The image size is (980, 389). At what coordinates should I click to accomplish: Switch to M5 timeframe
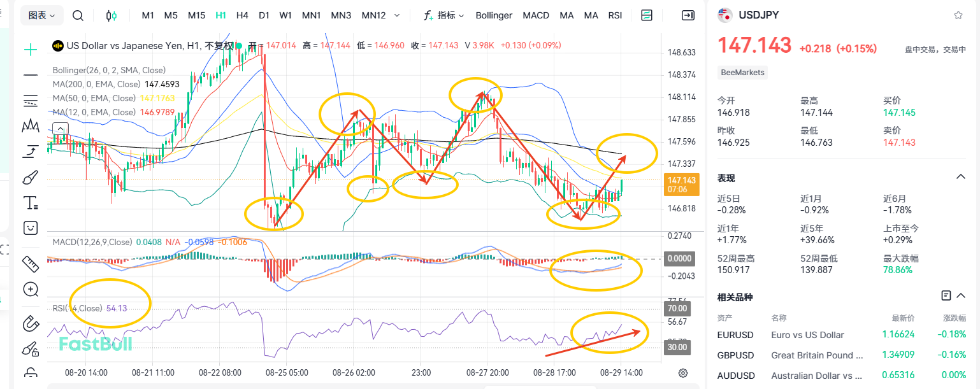(x=171, y=15)
